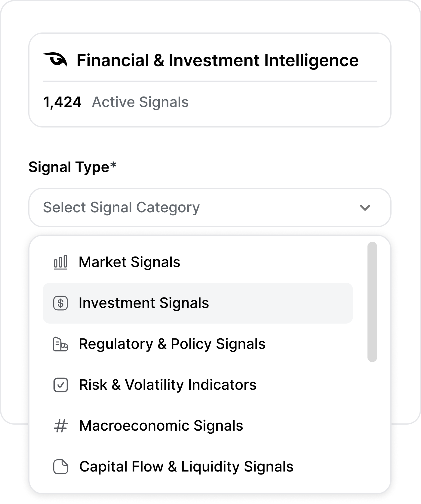Click the eye logo icon in header
Image resolution: width=421 pixels, height=504 pixels.
(55, 59)
